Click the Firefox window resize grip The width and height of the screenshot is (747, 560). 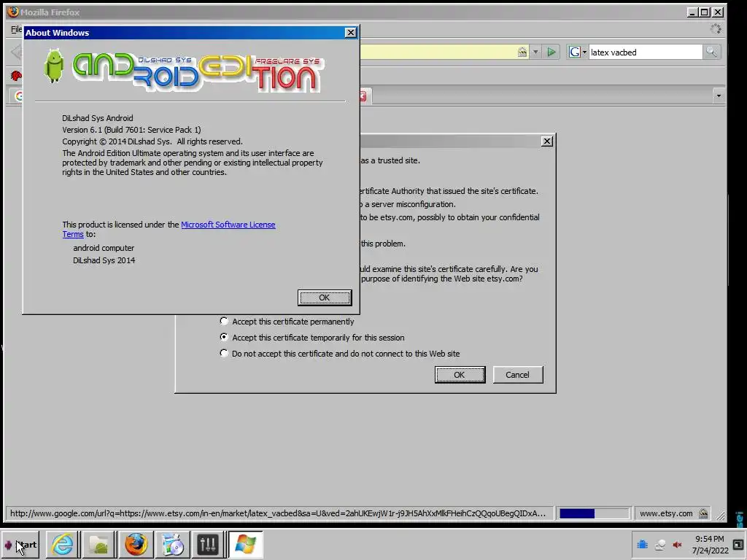tap(720, 516)
